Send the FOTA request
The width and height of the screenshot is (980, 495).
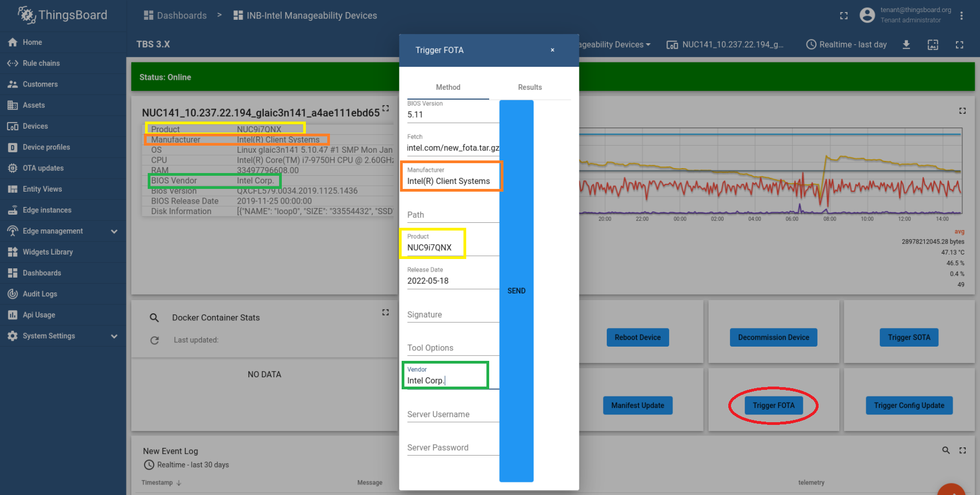tap(517, 291)
